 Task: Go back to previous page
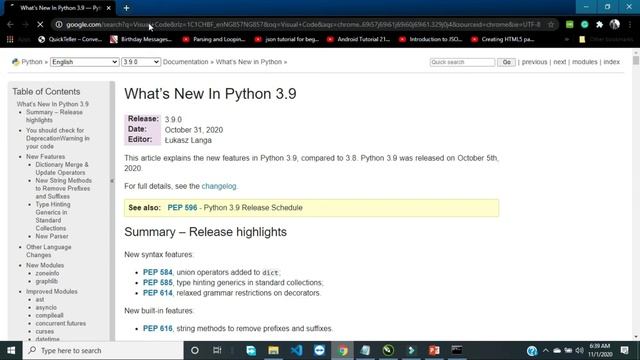click(x=10, y=24)
